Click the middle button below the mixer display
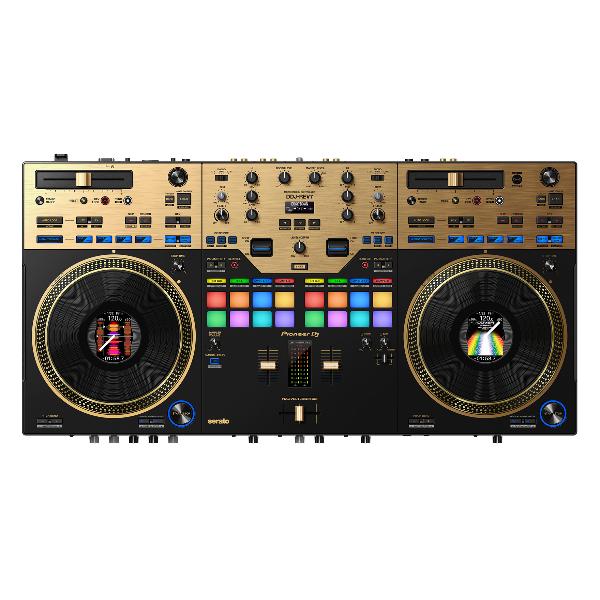This screenshot has height=600, width=600. click(300, 223)
